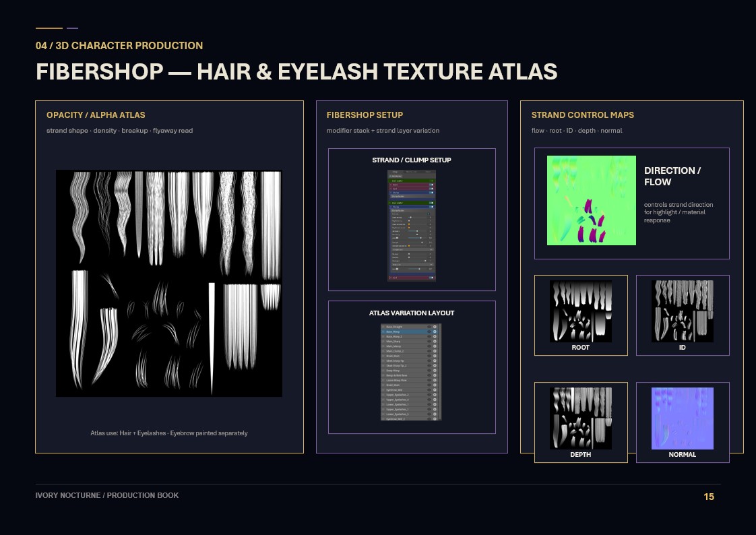
Task: Select the DEPTH map thumbnail
Action: pos(581,418)
